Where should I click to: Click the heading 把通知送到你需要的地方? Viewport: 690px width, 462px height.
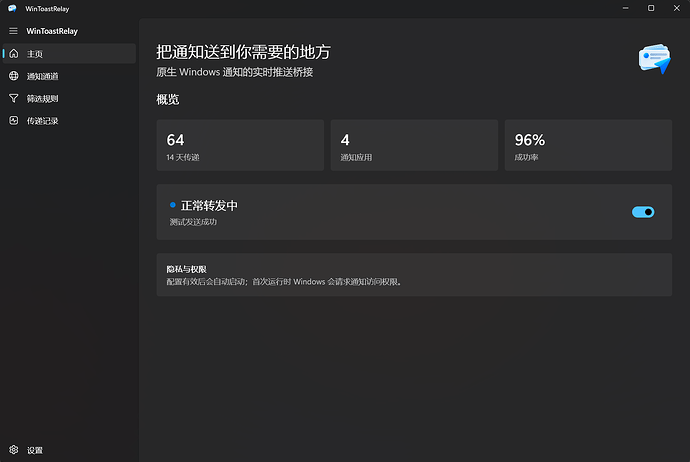[x=243, y=52]
